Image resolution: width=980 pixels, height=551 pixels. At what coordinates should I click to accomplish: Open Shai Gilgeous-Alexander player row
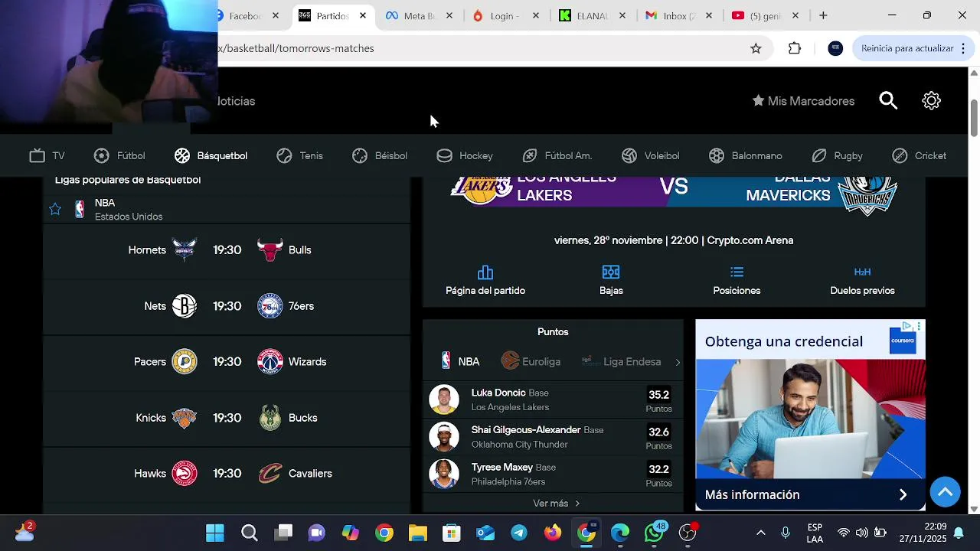click(553, 437)
